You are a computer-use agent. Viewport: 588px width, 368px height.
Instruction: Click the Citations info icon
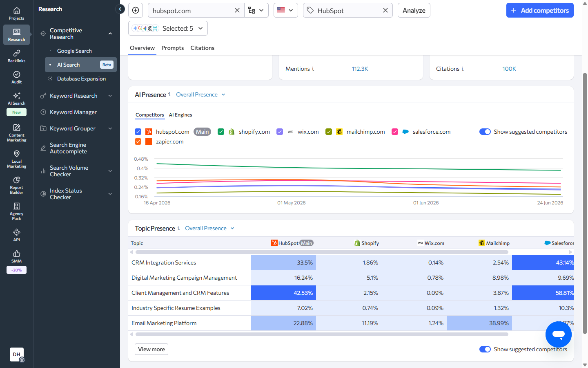pos(462,69)
